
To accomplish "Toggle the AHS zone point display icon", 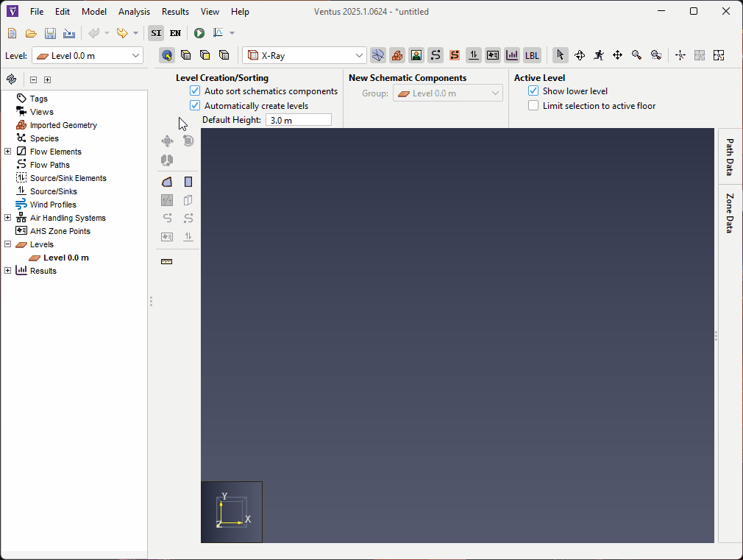I will (493, 55).
